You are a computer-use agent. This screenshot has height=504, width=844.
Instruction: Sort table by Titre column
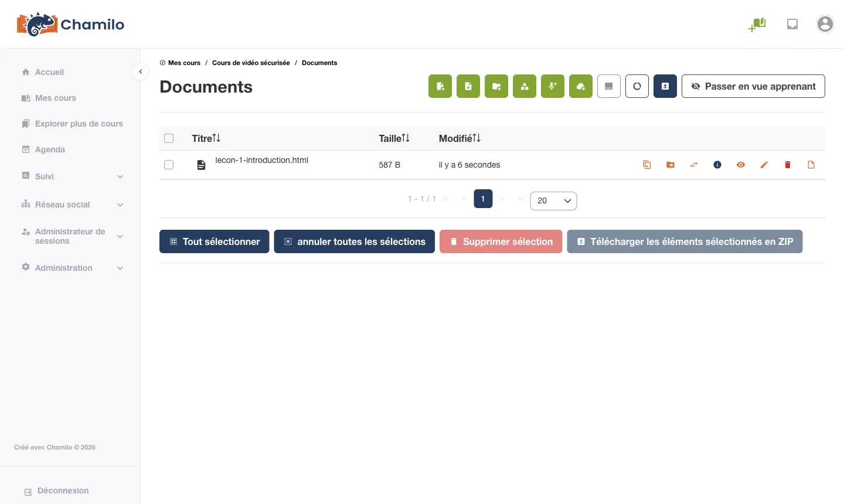206,138
